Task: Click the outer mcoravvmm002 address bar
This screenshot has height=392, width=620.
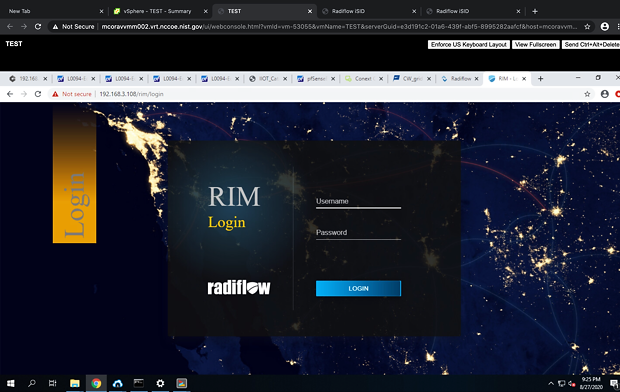Action: click(x=339, y=27)
